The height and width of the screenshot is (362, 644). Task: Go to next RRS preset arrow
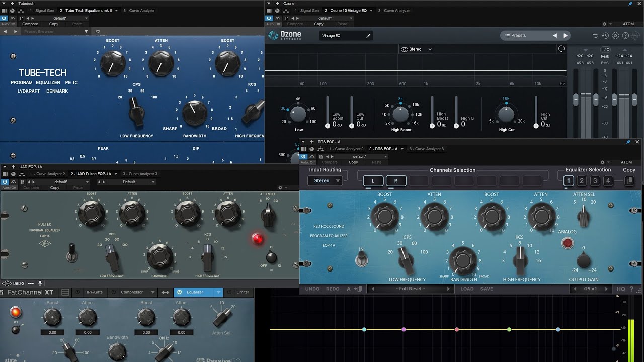coord(448,289)
